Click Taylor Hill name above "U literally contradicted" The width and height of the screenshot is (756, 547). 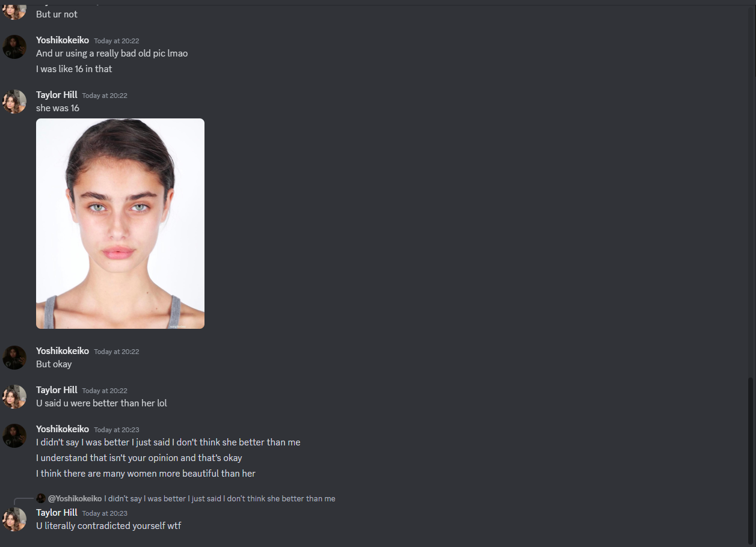tap(57, 513)
